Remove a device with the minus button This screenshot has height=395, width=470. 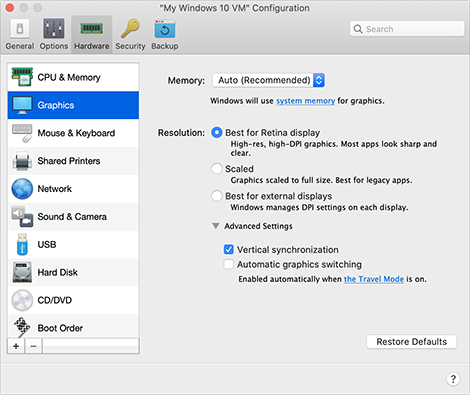click(33, 346)
